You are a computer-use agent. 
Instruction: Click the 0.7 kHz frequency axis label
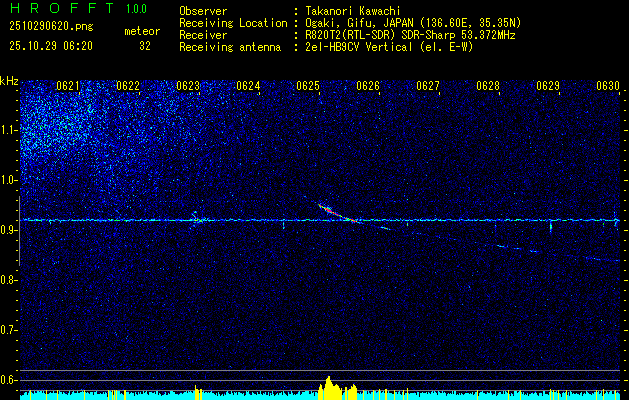coord(8,330)
